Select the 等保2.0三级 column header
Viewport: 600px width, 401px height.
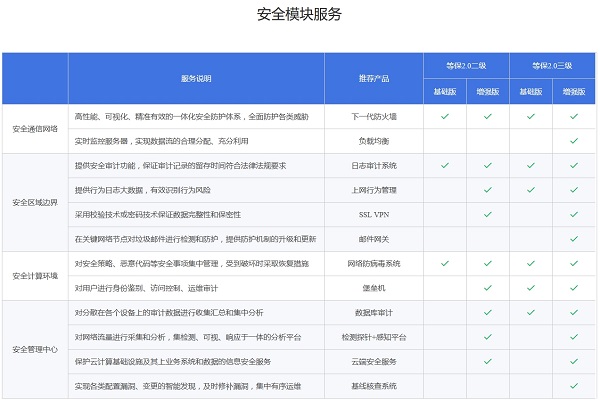(552, 65)
